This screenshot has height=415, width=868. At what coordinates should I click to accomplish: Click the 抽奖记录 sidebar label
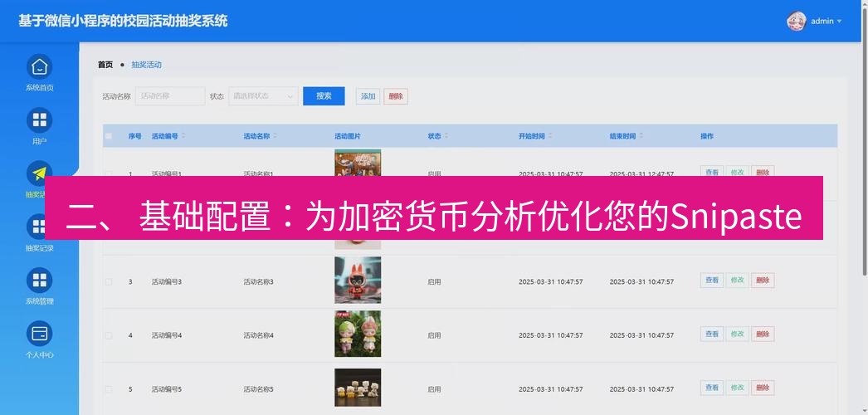click(x=39, y=248)
